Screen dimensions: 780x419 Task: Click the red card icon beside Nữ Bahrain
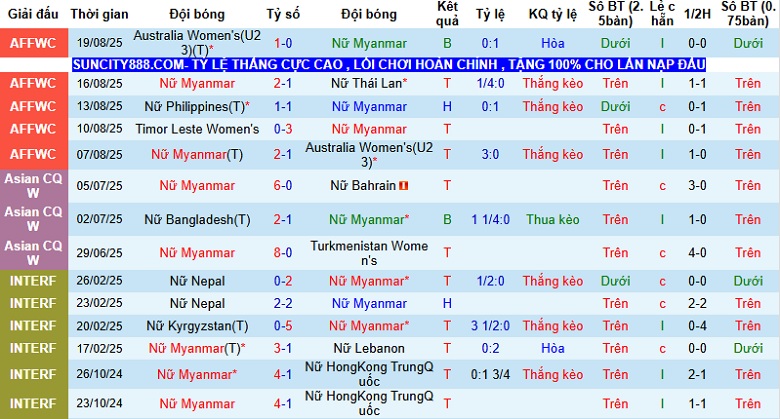click(403, 186)
